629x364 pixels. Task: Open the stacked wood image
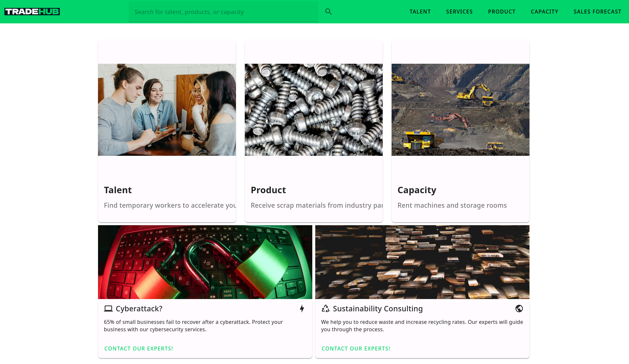[422, 262]
